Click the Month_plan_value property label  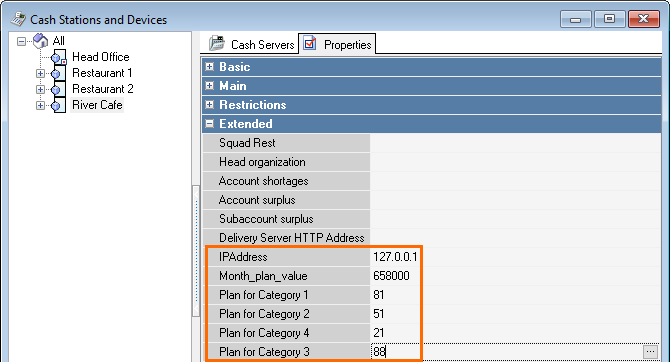click(x=263, y=276)
